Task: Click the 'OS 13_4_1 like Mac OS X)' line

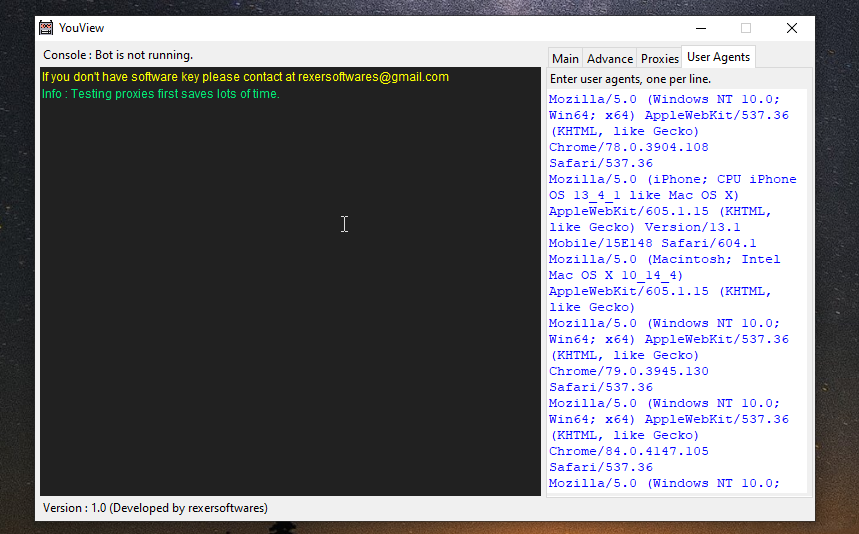Action: pos(644,196)
